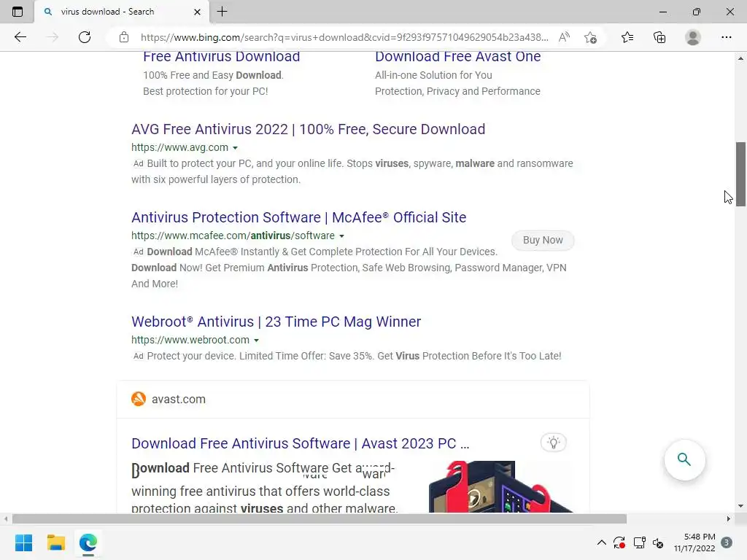Screen dimensions: 747x560
Task: Click https://www.webroot.com URL text
Action: [x=190, y=340]
